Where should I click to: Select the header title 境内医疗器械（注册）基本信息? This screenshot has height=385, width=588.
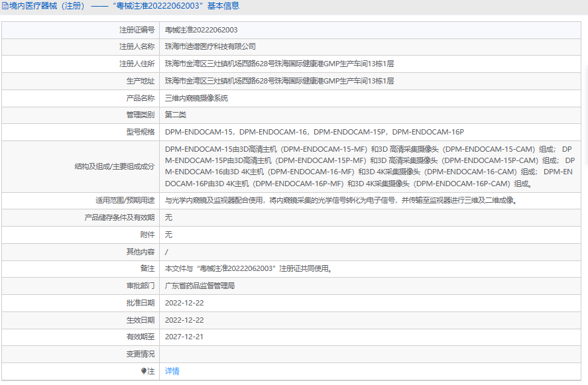(x=124, y=6)
